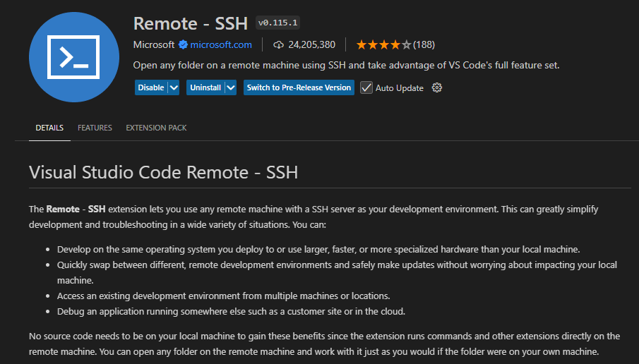The width and height of the screenshot is (639, 364).
Task: Open the FEATURES tab
Action: click(x=95, y=128)
